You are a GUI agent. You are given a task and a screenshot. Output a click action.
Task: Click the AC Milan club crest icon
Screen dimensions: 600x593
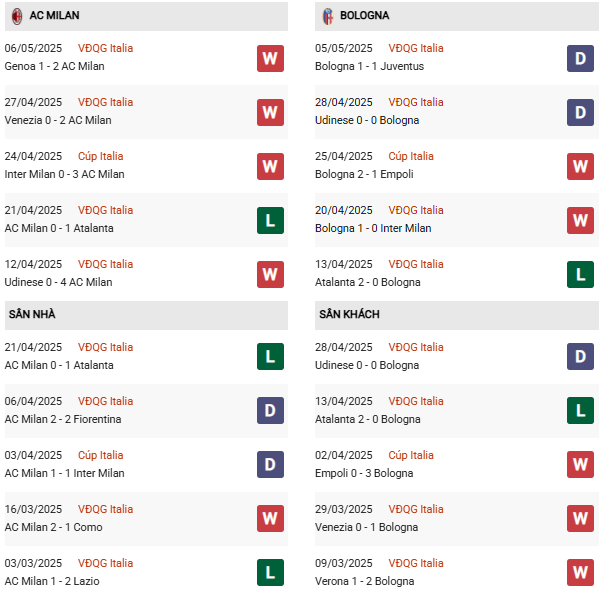[x=16, y=16]
